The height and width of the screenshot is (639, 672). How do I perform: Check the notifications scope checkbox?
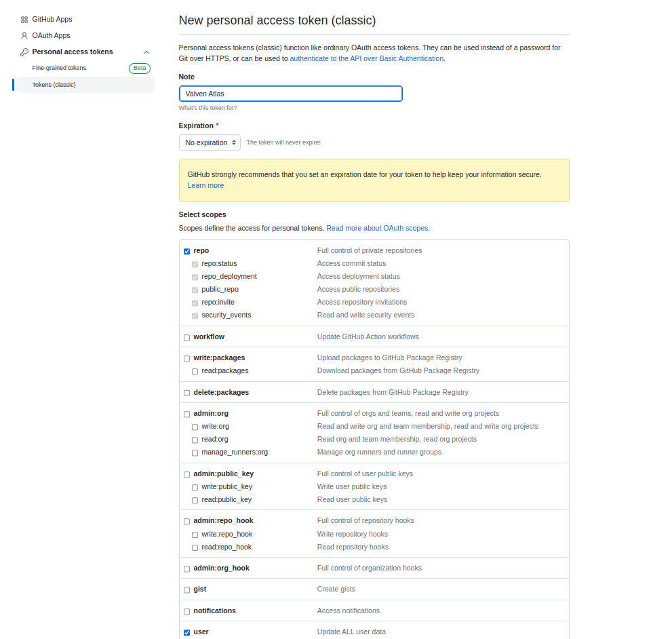[187, 612]
